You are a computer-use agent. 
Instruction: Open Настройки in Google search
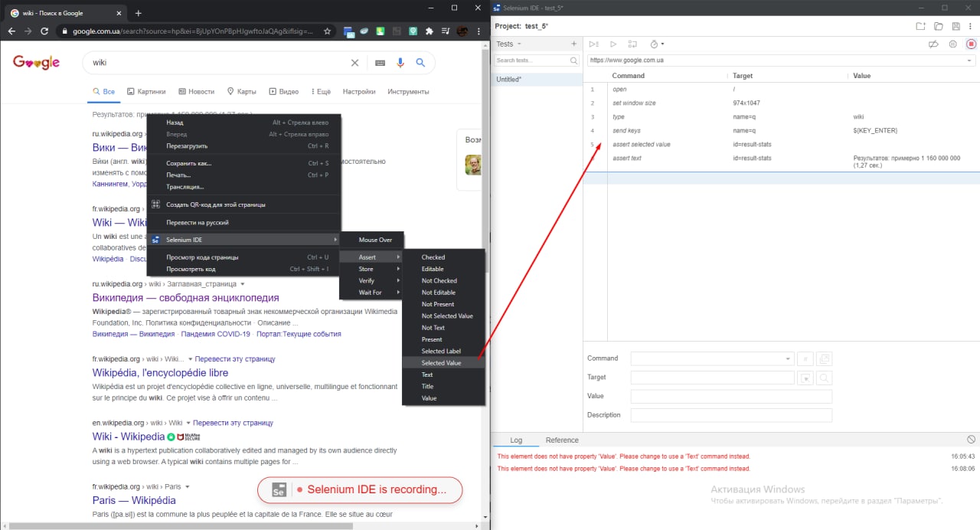tap(359, 91)
